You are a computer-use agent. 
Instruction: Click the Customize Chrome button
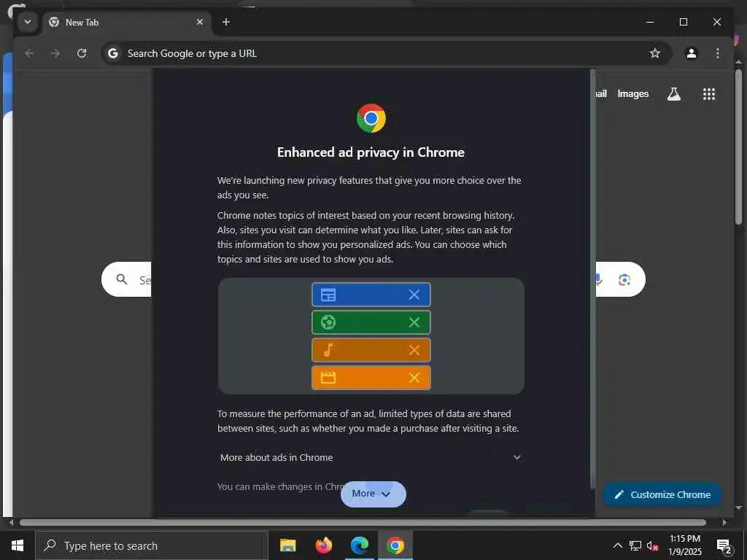point(662,495)
